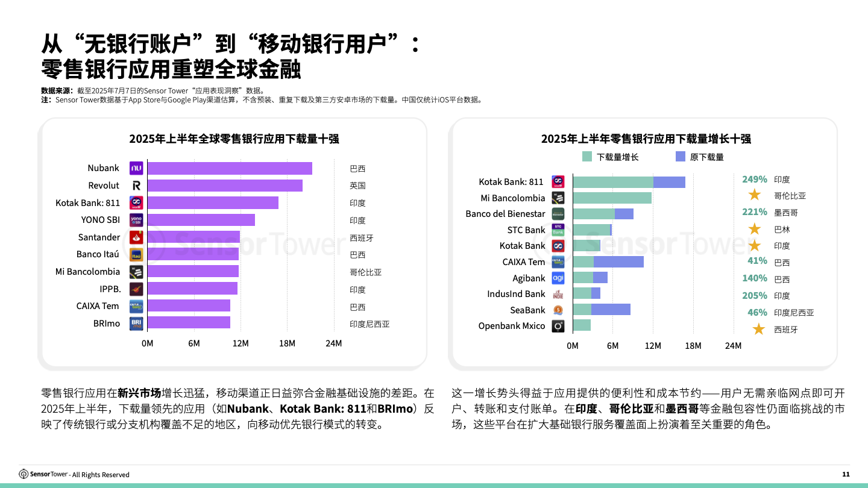Image resolution: width=868 pixels, height=488 pixels.
Task: Click the 英国 country label
Action: click(357, 186)
